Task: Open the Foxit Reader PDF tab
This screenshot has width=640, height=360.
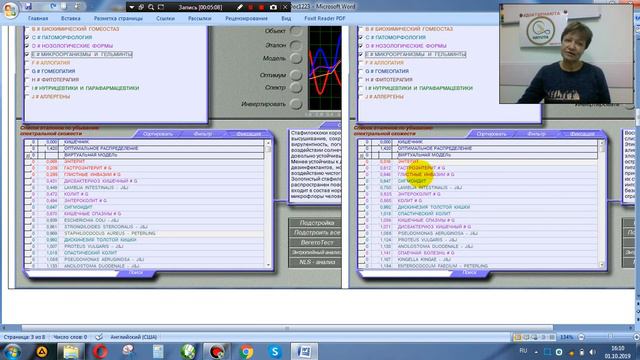Action: [324, 18]
